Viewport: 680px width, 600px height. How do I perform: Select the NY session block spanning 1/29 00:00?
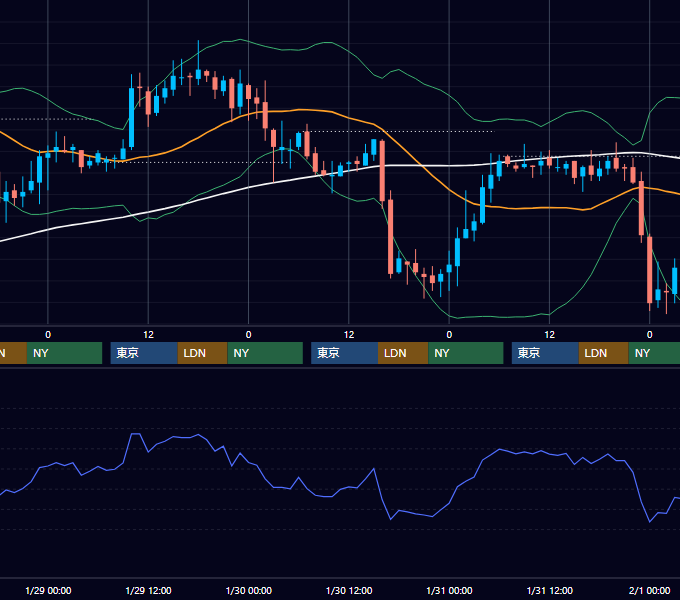tap(64, 353)
